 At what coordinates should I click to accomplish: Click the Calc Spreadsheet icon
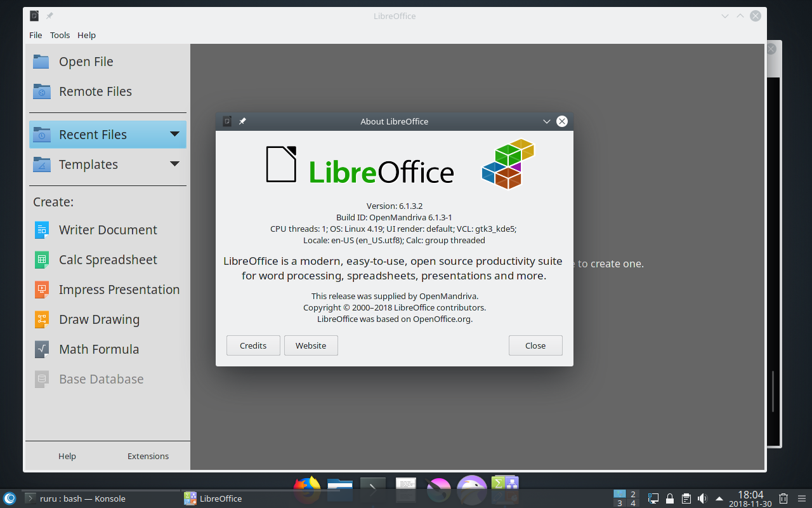coord(41,260)
